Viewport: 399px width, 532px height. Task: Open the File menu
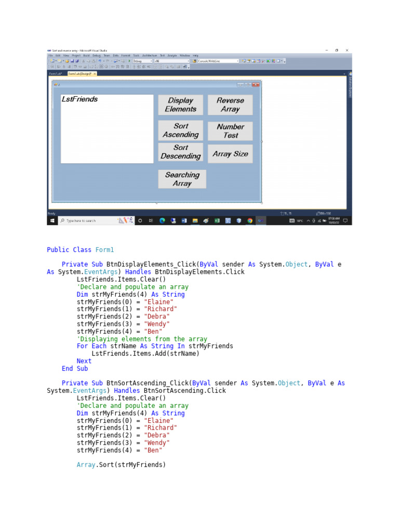(50, 55)
